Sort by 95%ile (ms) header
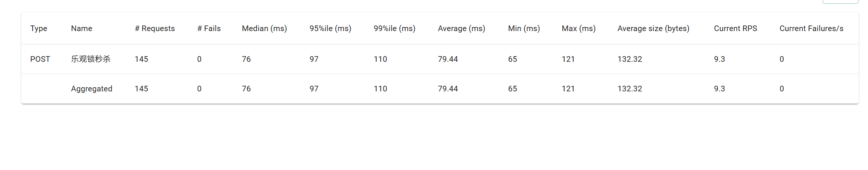 click(x=330, y=28)
